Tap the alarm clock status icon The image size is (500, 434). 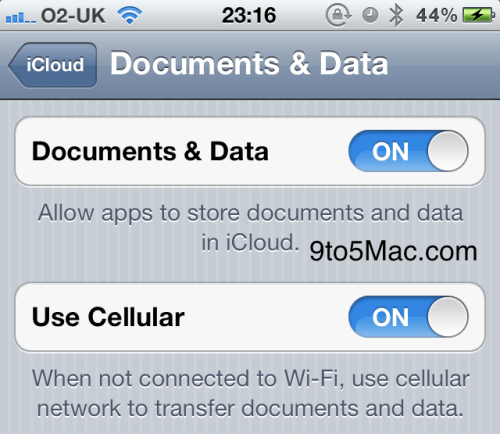370,15
